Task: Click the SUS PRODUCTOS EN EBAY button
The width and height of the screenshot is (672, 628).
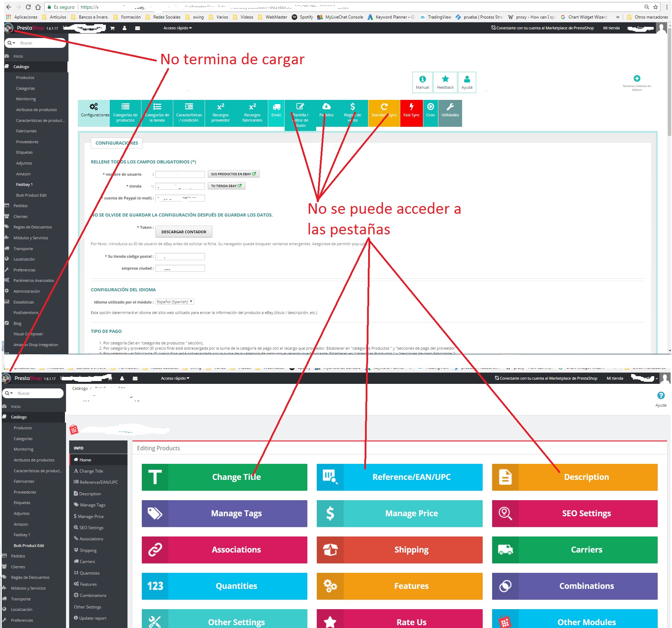Action: (233, 174)
